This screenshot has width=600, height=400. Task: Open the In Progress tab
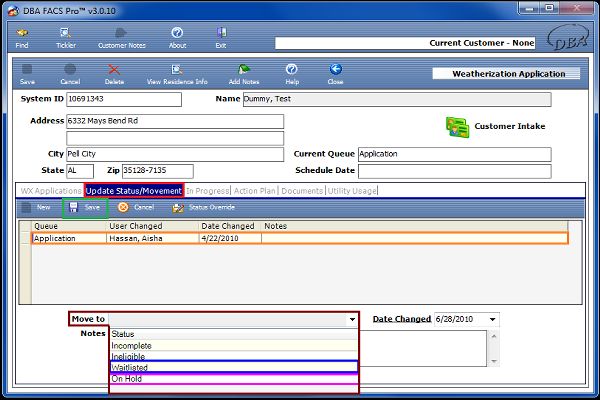pyautogui.click(x=208, y=191)
